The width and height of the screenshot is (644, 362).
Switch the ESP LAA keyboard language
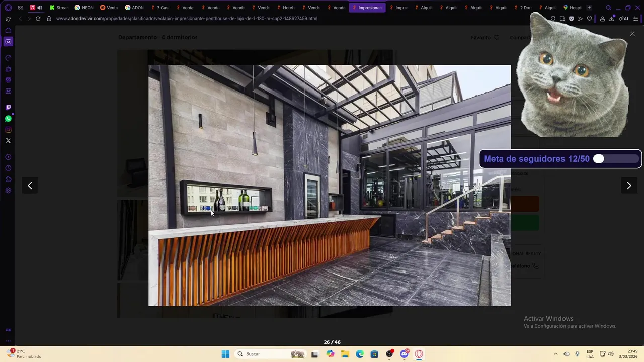click(x=590, y=354)
